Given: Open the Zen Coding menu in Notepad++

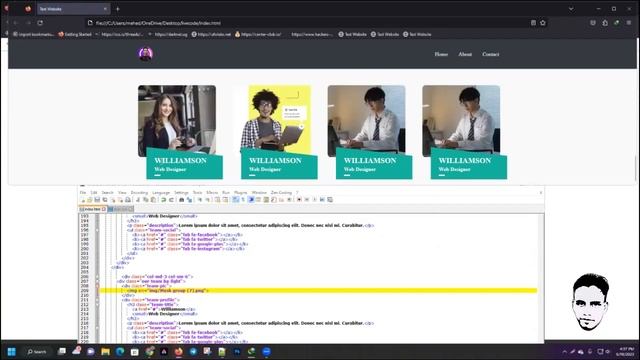Looking at the screenshot, I should pyautogui.click(x=281, y=193).
